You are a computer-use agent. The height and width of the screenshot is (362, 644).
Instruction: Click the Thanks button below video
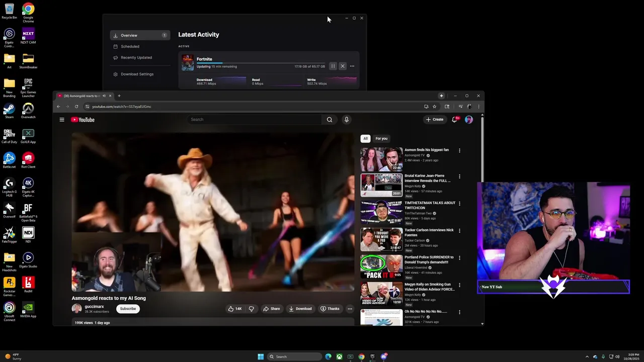tap(330, 309)
